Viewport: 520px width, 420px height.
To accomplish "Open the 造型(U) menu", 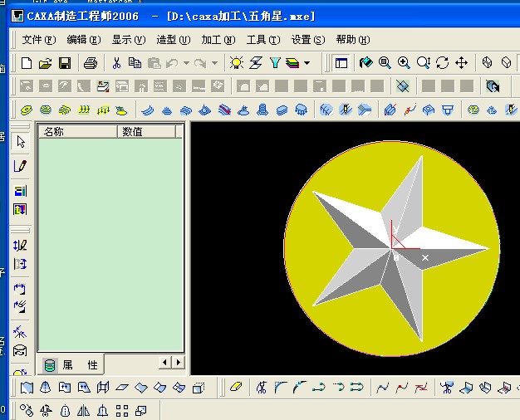I will coord(174,40).
